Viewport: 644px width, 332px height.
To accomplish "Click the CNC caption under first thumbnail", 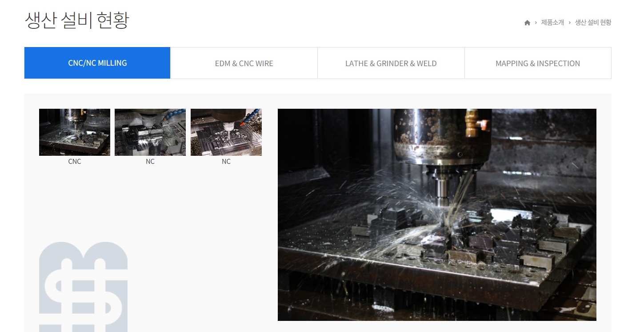I will [75, 162].
